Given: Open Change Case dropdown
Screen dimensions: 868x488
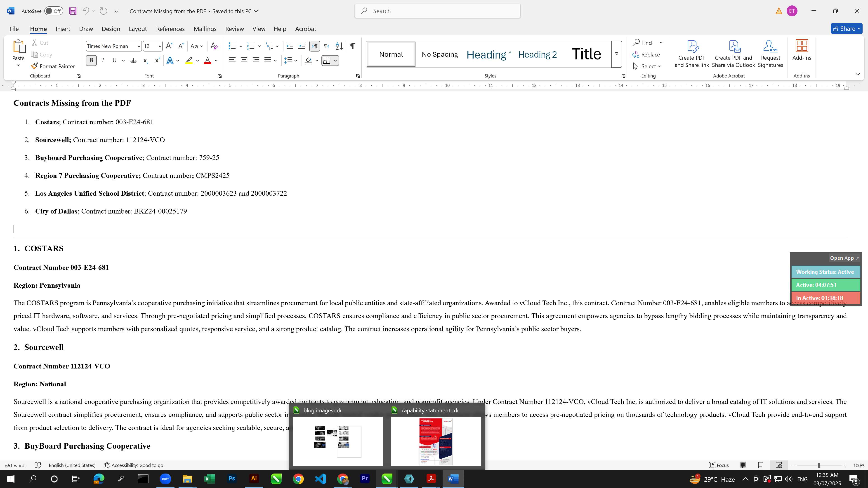Looking at the screenshot, I should [197, 46].
